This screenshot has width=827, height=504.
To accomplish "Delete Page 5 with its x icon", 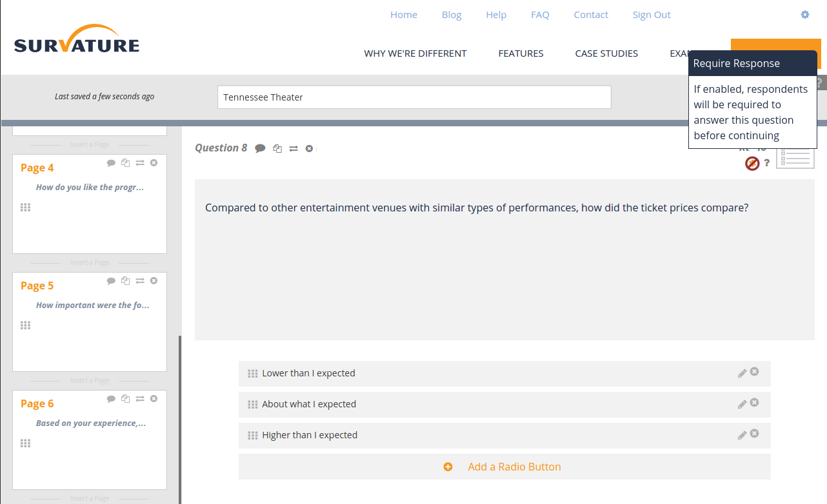I will coord(154,281).
